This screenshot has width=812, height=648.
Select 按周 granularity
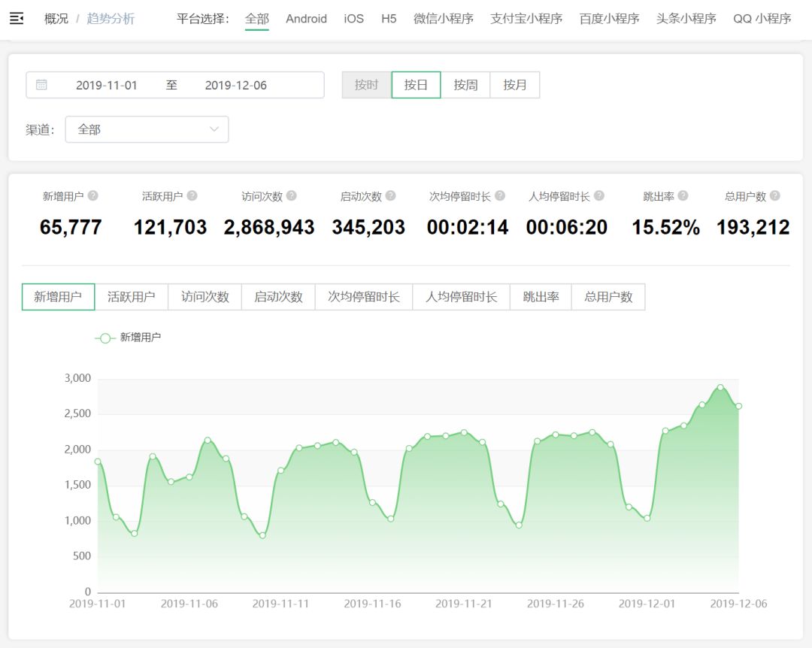465,85
